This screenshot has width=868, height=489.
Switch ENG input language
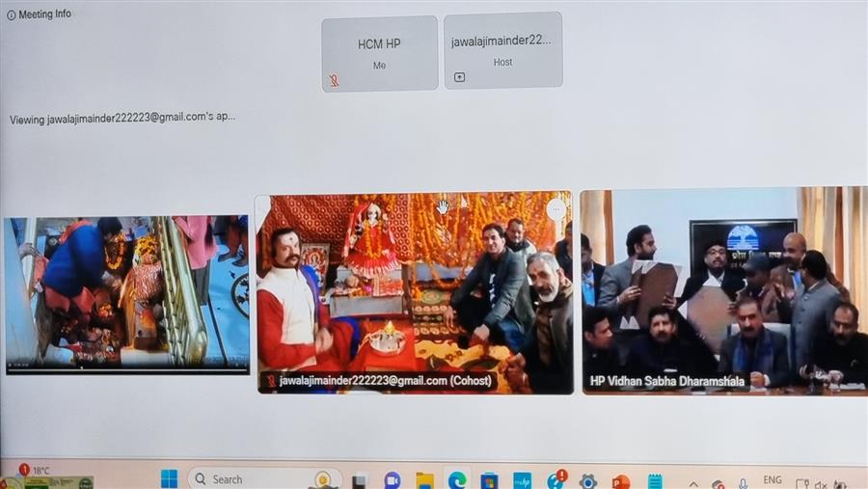pyautogui.click(x=773, y=480)
